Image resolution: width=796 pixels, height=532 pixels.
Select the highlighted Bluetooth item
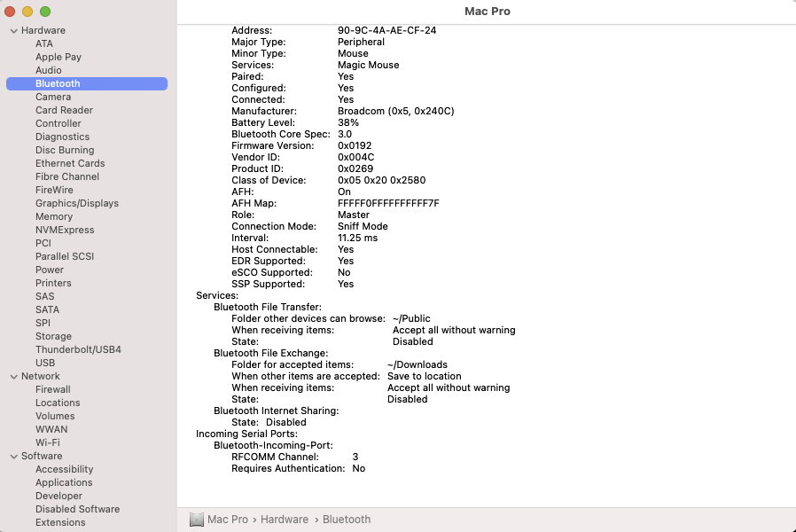coord(87,83)
